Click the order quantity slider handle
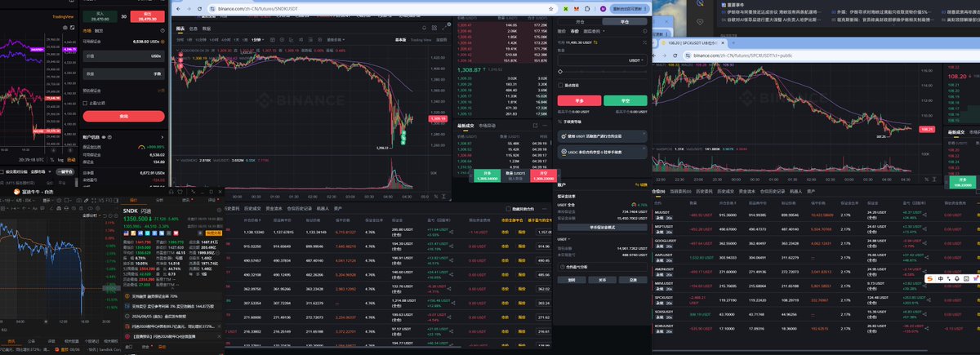The height and width of the screenshot is (355, 980). point(560,71)
